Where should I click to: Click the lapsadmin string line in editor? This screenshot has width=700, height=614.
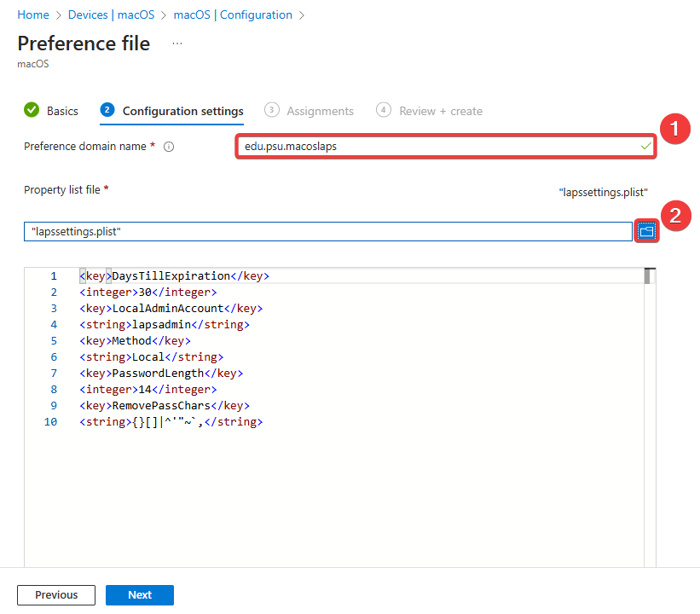point(165,325)
